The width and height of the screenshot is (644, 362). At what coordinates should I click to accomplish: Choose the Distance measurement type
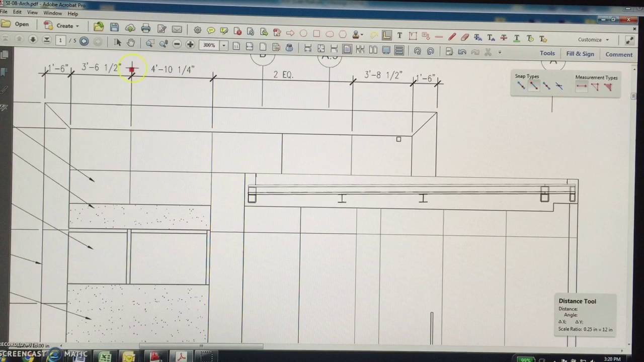tap(582, 86)
